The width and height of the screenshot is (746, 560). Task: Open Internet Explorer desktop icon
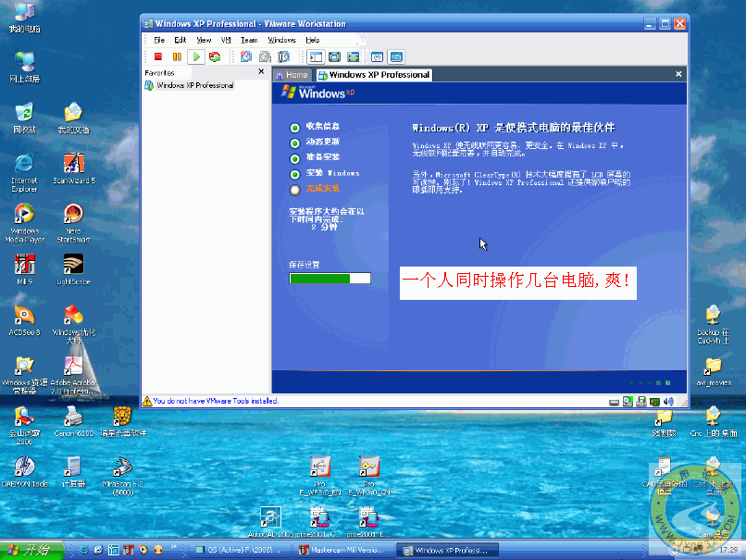tap(24, 172)
